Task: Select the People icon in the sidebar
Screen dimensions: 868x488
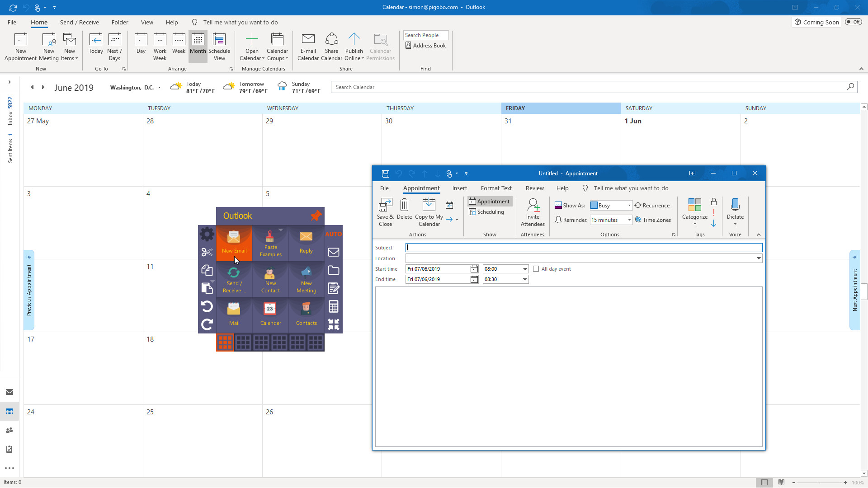Action: click(9, 430)
